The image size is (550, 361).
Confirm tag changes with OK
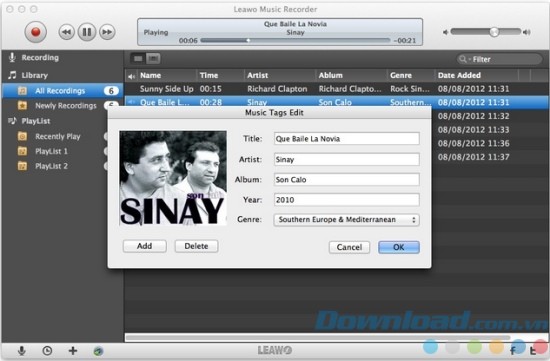click(x=399, y=247)
